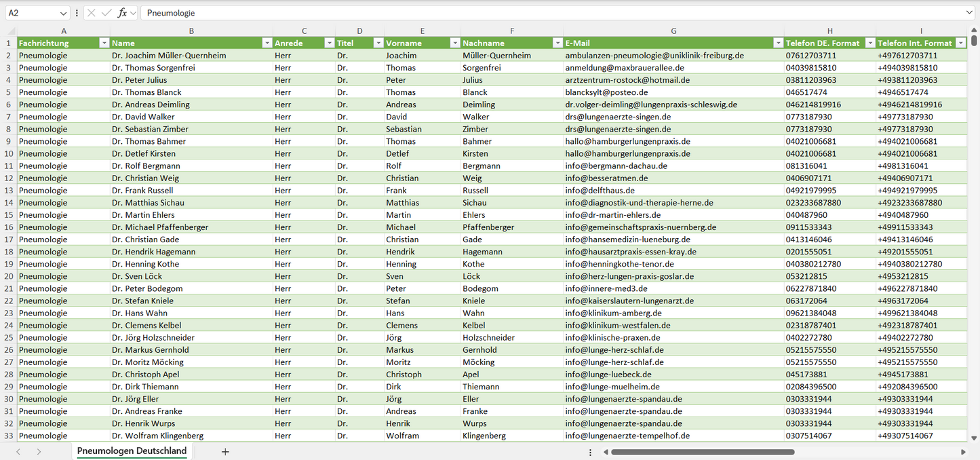Select email 'info@lunge-luebeck.de'
Image resolution: width=980 pixels, height=460 pixels.
[673, 375]
